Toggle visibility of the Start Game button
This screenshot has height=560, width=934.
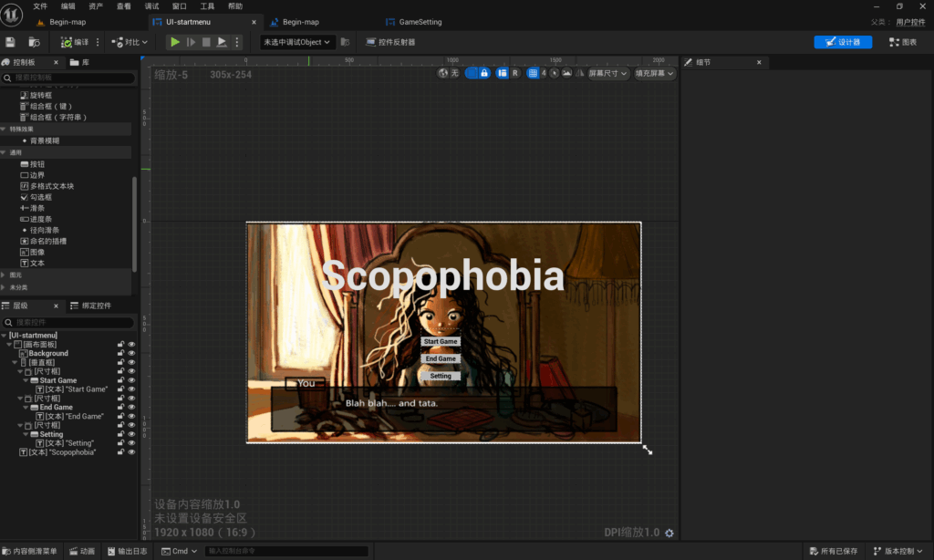tap(131, 380)
